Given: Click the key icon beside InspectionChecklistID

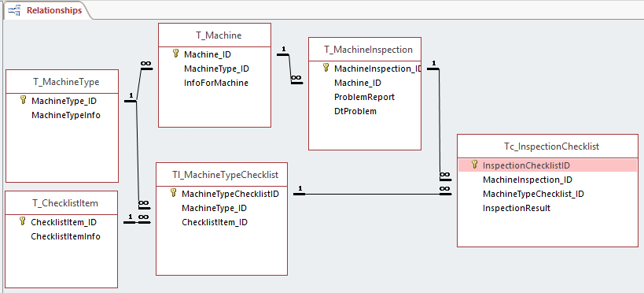Looking at the screenshot, I should pos(475,165).
